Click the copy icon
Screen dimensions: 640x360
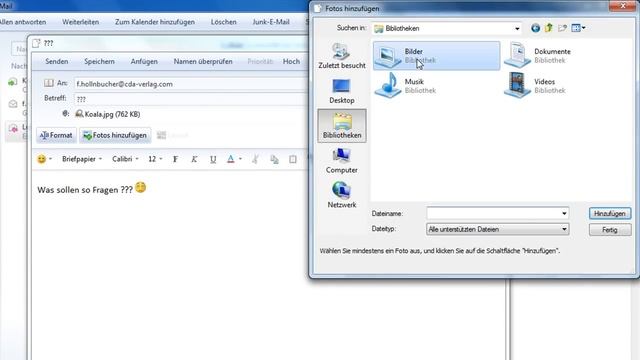tap(274, 159)
